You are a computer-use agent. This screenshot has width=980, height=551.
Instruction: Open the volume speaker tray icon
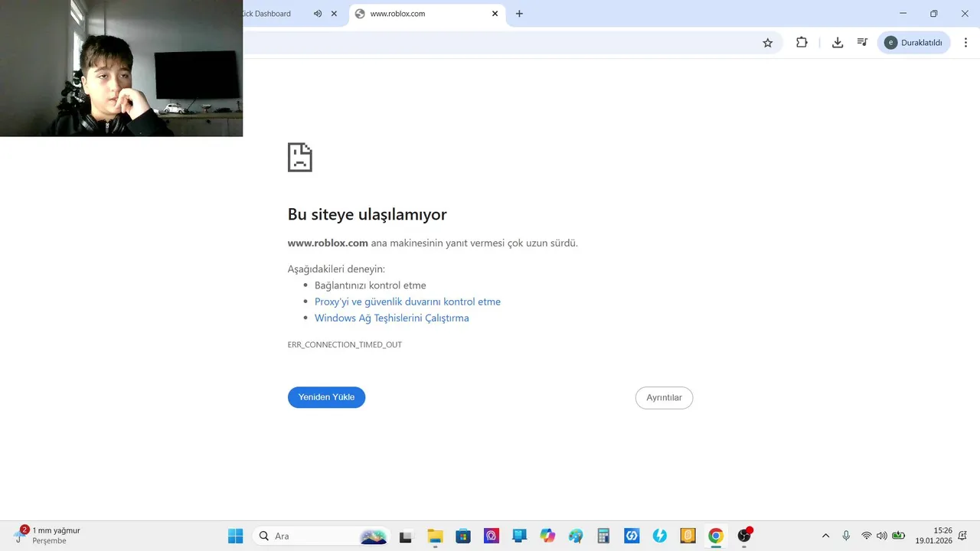[881, 536]
